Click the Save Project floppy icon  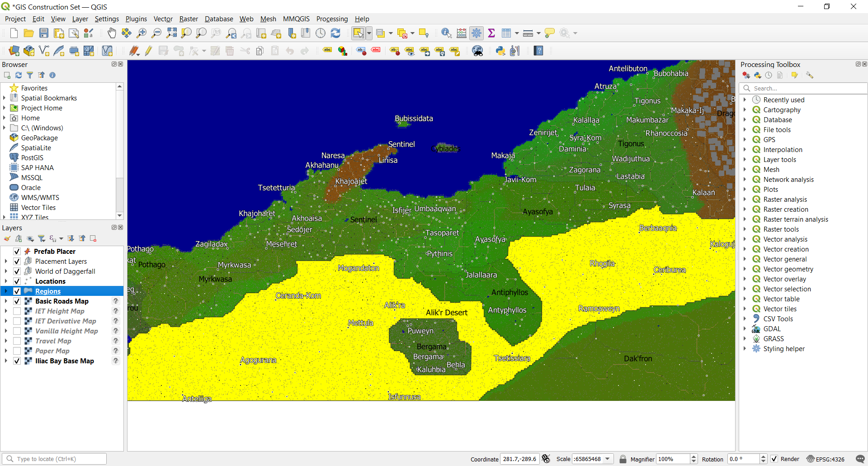[x=44, y=33]
